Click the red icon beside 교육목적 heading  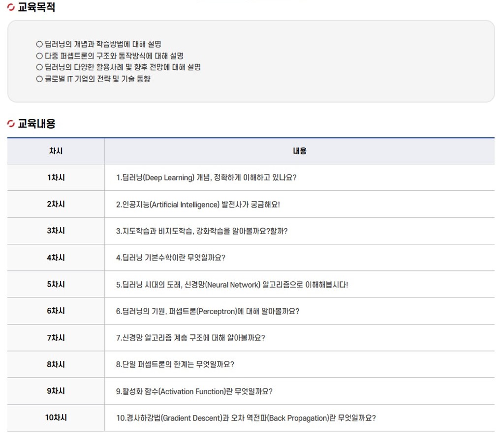click(x=11, y=7)
